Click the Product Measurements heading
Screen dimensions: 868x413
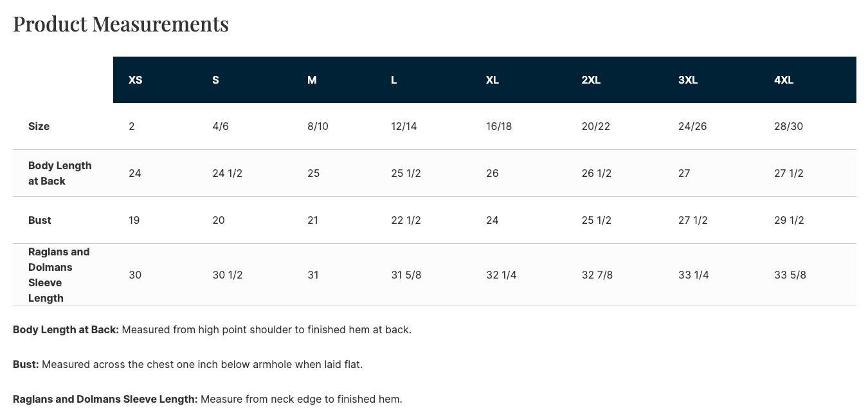tap(121, 24)
